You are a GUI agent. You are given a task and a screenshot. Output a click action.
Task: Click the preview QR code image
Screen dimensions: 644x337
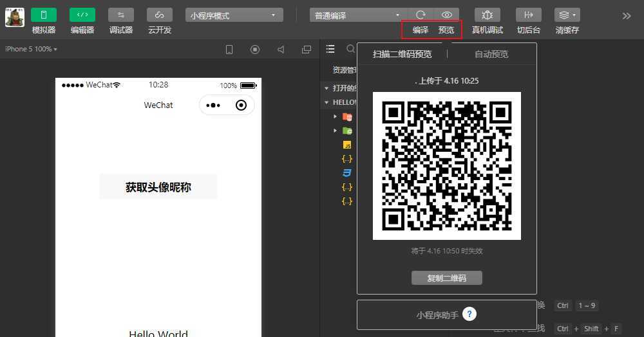pyautogui.click(x=447, y=166)
